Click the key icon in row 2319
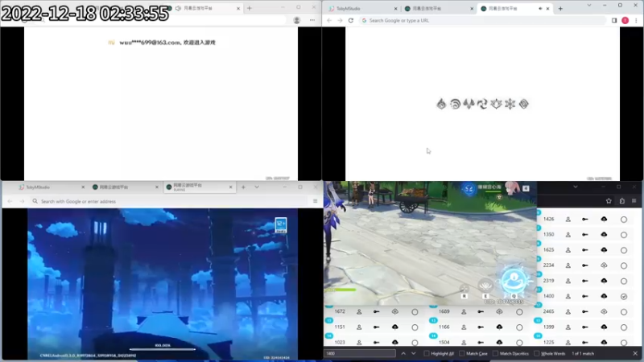The image size is (644, 362). point(585,281)
